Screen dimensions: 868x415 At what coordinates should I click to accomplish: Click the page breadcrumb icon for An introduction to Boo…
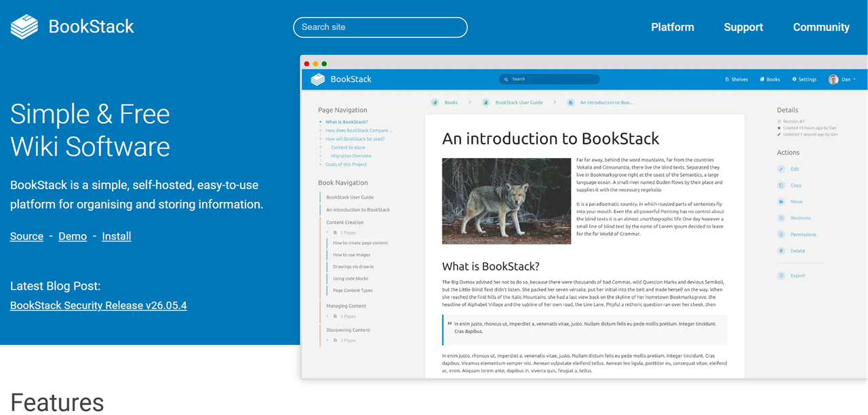[x=571, y=102]
